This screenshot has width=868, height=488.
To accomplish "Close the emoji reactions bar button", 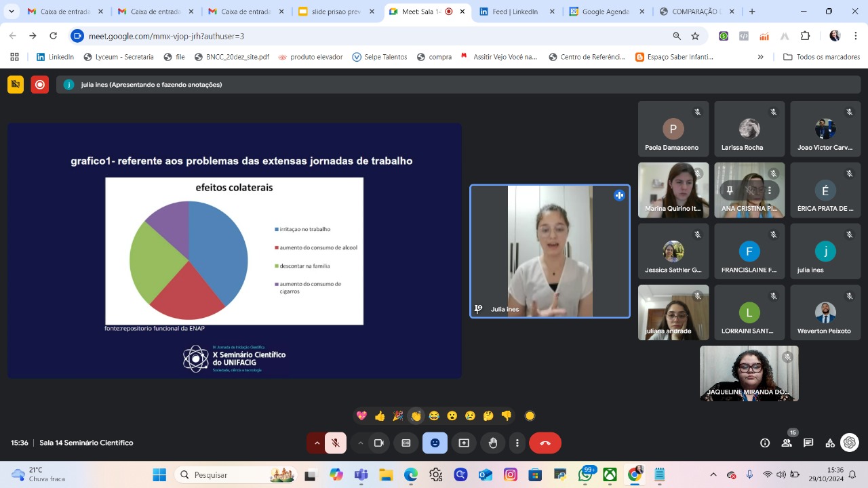I will click(x=435, y=443).
